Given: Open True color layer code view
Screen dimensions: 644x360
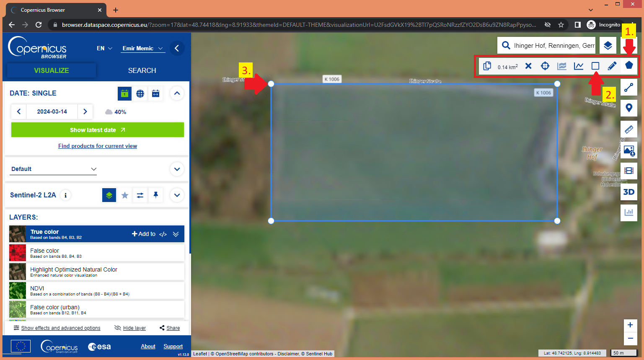Looking at the screenshot, I should (163, 234).
